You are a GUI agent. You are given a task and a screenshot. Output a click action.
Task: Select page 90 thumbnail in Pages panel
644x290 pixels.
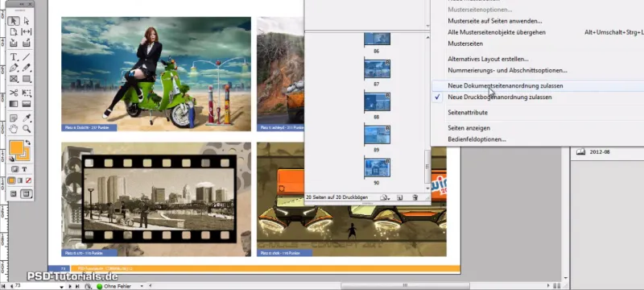coord(377,168)
